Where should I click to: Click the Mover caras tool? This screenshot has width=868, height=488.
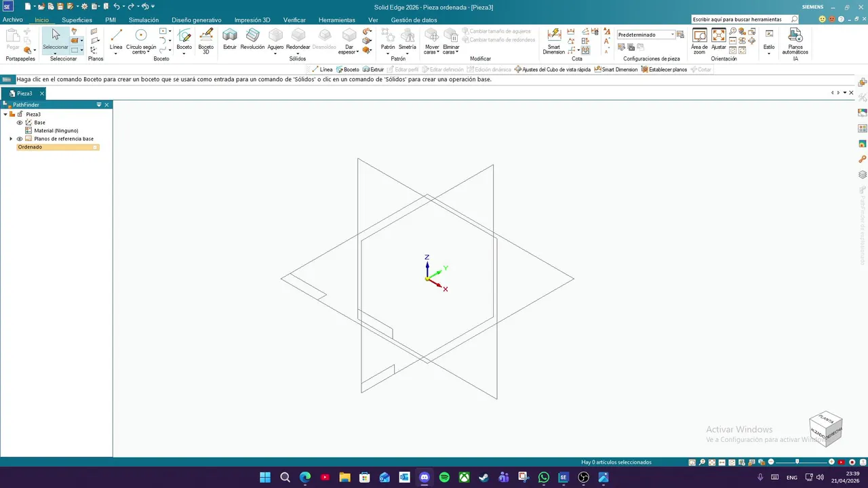(432, 41)
